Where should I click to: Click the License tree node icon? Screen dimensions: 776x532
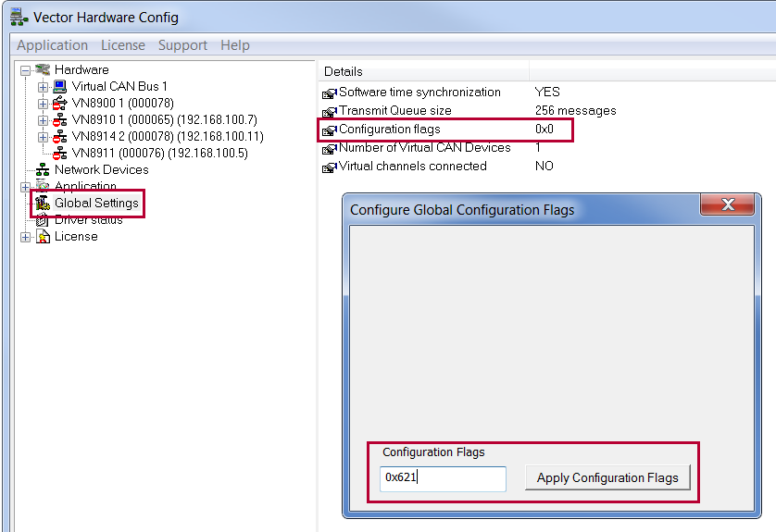43,237
